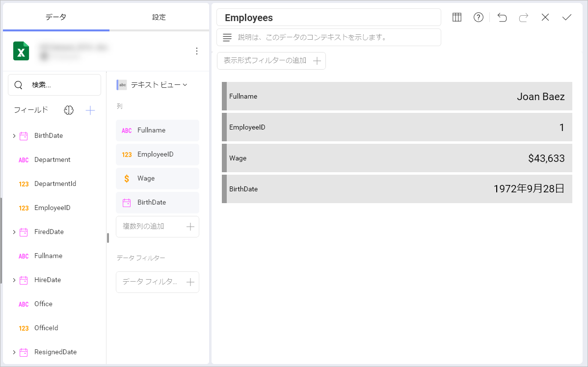Viewport: 588px width, 367px height.
Task: Open the table view icon in toolbar
Action: pyautogui.click(x=457, y=17)
